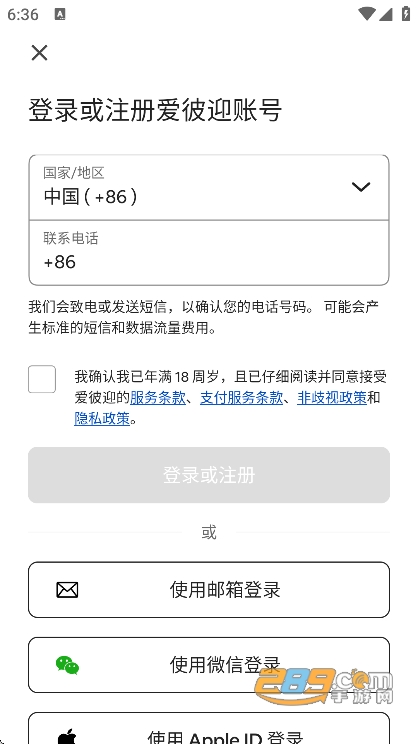This screenshot has height=744, width=418.
Task: Choose 使用邮箱登录 button
Action: (209, 590)
